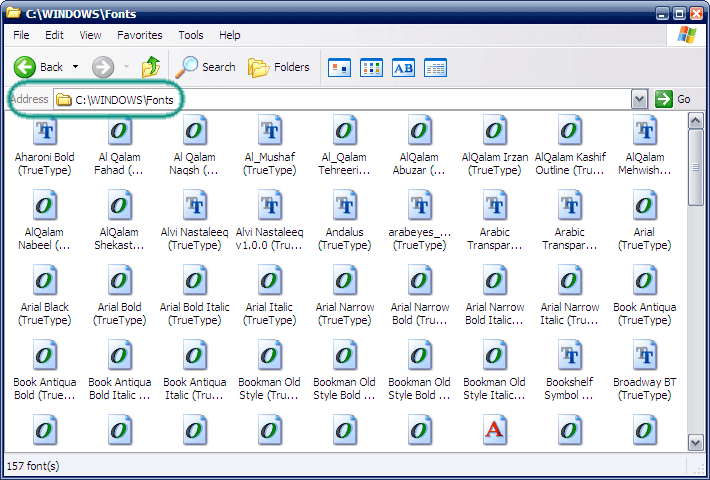
Task: Select the Arial Black font icon
Action: [44, 281]
